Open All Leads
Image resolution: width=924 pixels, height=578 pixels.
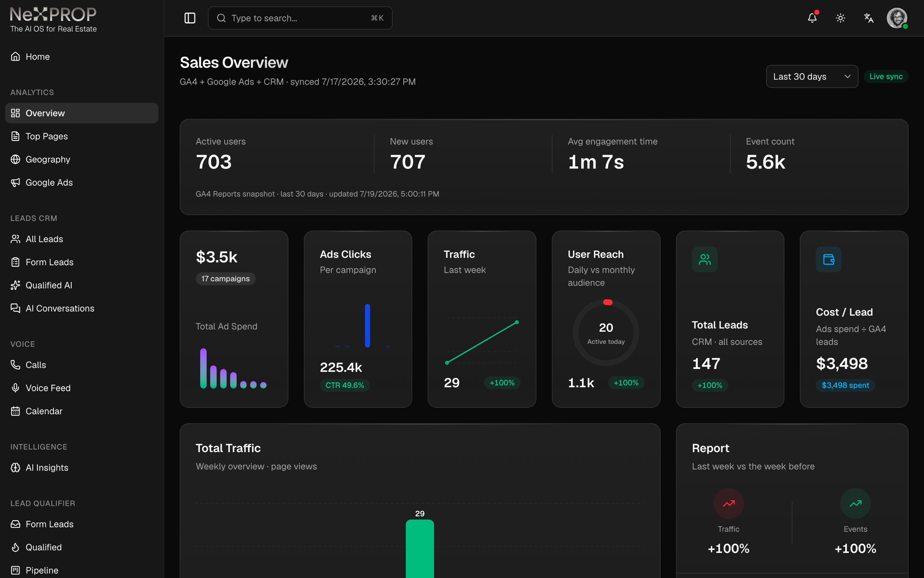[82, 239]
